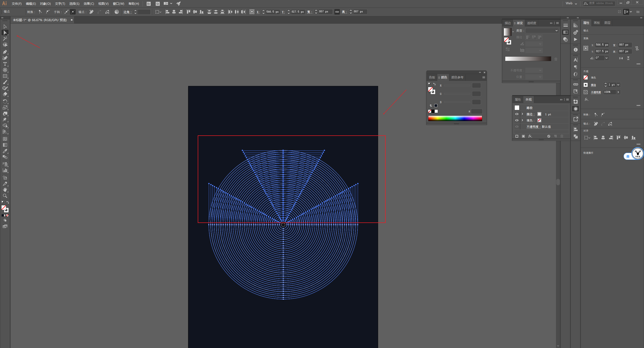Select the Type tool
This screenshot has width=644, height=348.
tap(5, 64)
